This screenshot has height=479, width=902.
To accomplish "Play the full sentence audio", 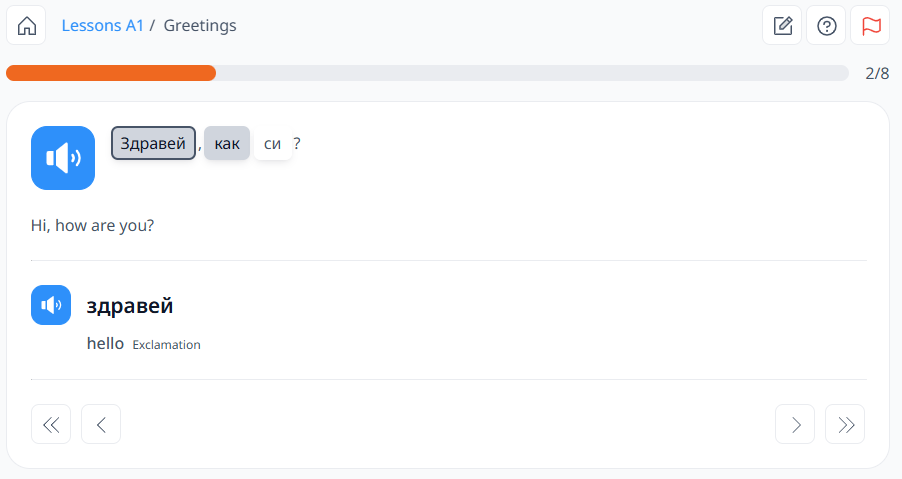I will [63, 158].
